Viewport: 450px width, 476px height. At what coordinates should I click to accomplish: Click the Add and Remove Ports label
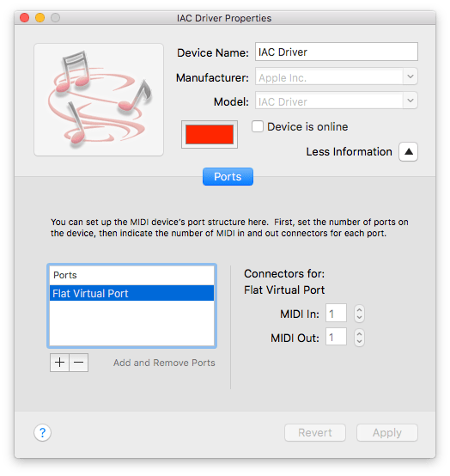coord(164,363)
